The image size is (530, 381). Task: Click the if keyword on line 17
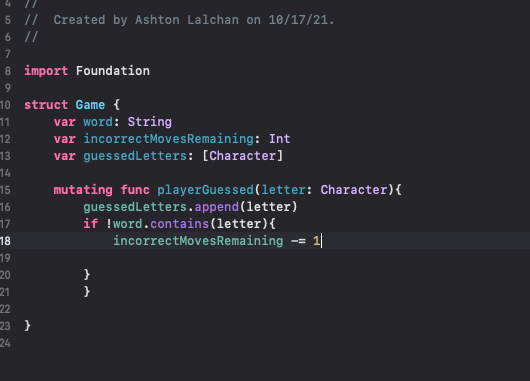pyautogui.click(x=91, y=224)
